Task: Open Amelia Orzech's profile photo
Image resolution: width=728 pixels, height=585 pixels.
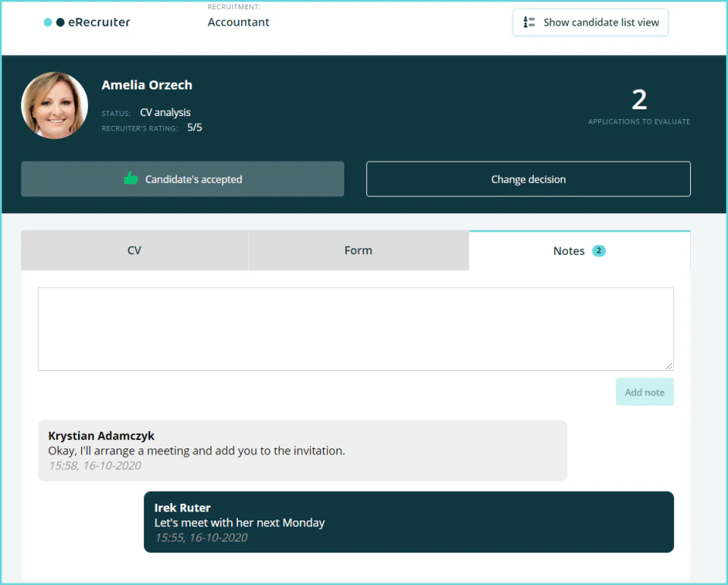Action: [x=54, y=105]
